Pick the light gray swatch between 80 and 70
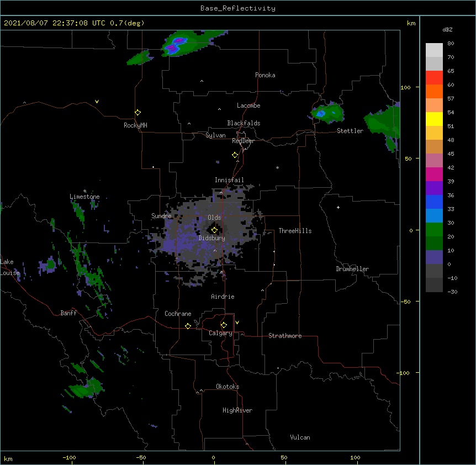476x465 pixels. [434, 50]
